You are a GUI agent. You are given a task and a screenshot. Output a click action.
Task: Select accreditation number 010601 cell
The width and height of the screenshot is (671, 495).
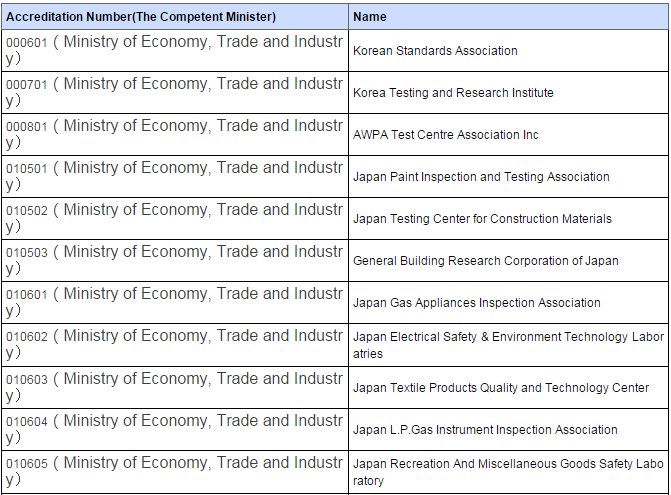coord(175,302)
